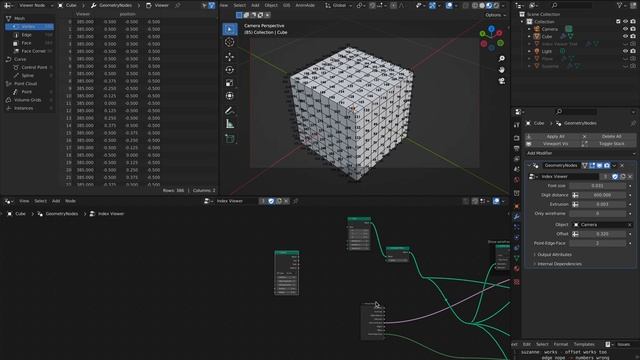This screenshot has height=360, width=640.
Task: Click the Only wireframe value field
Action: point(598,213)
